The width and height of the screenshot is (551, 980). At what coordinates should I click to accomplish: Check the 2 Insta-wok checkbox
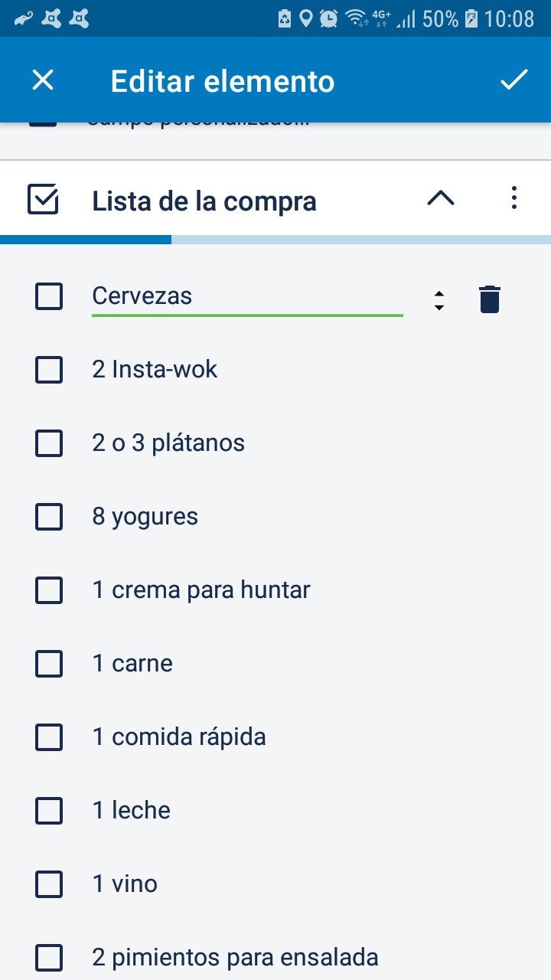49,370
